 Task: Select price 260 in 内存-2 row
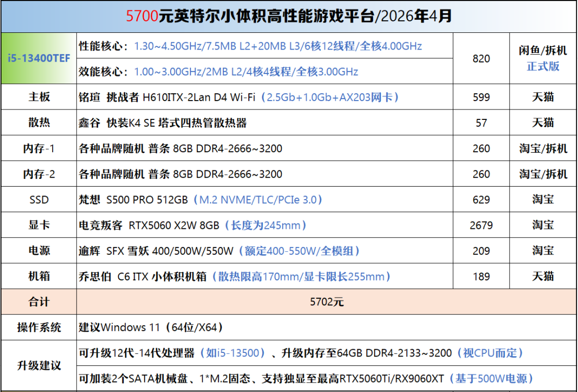pyautogui.click(x=480, y=174)
